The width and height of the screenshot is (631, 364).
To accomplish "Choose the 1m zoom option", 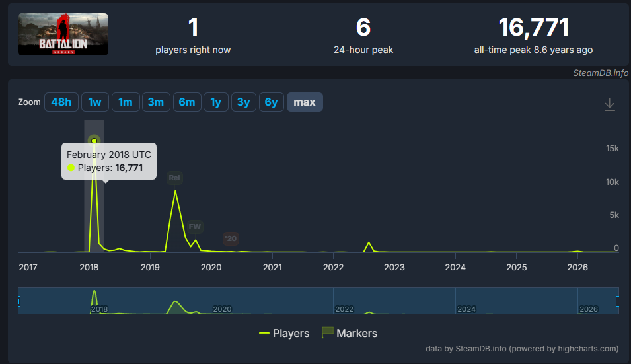I will (x=125, y=102).
